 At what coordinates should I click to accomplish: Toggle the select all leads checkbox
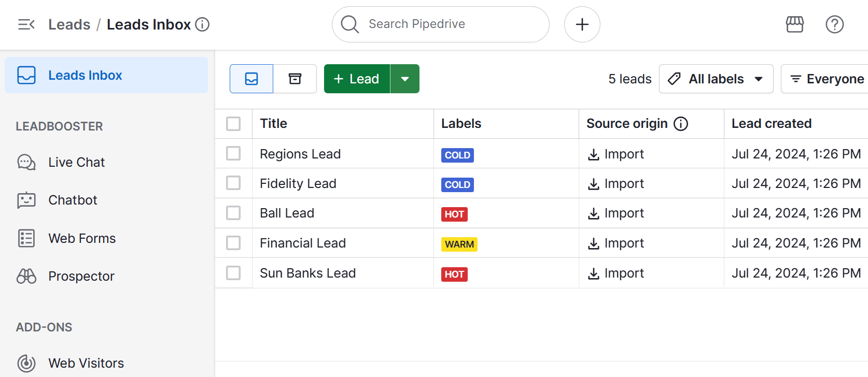[x=233, y=124]
